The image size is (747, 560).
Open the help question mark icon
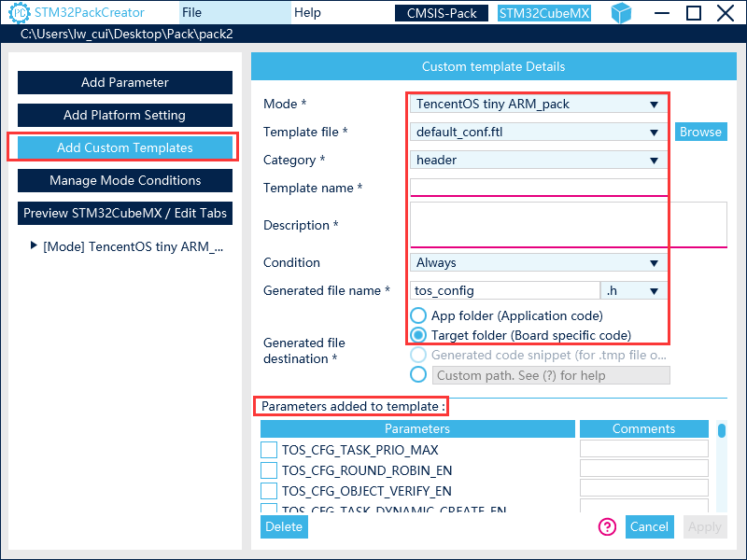coord(607,526)
